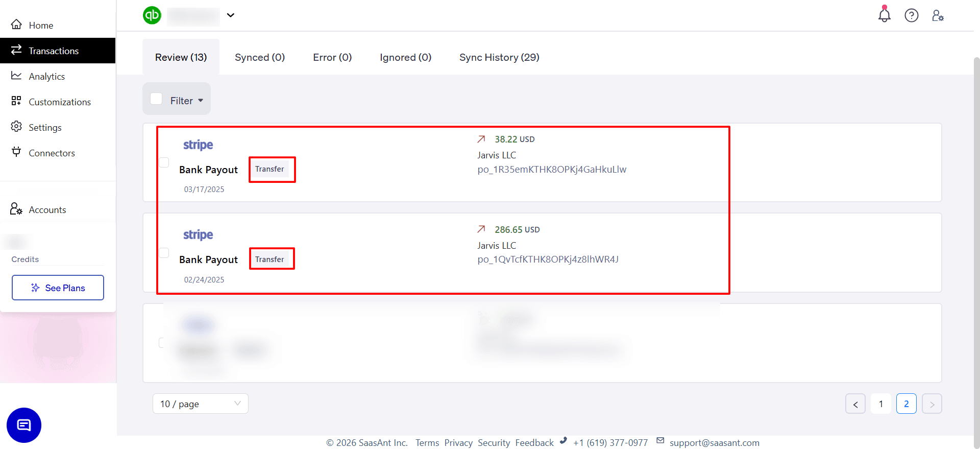The image size is (980, 449).
Task: Open Terms link in footer
Action: pos(427,443)
